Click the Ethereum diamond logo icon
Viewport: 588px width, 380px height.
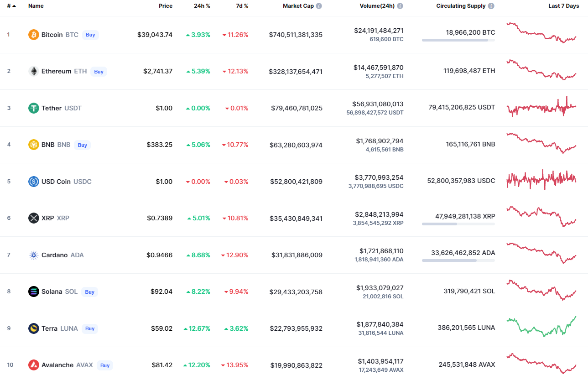[x=34, y=71]
